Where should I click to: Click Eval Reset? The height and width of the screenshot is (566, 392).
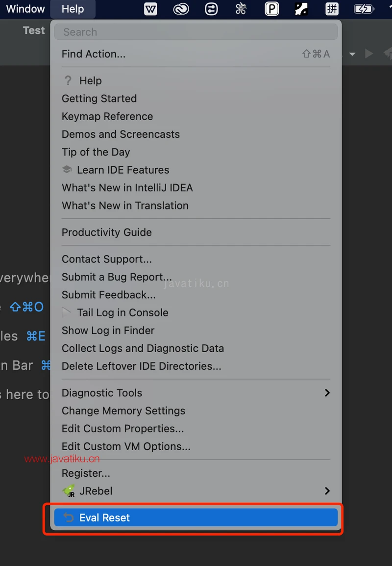click(104, 517)
